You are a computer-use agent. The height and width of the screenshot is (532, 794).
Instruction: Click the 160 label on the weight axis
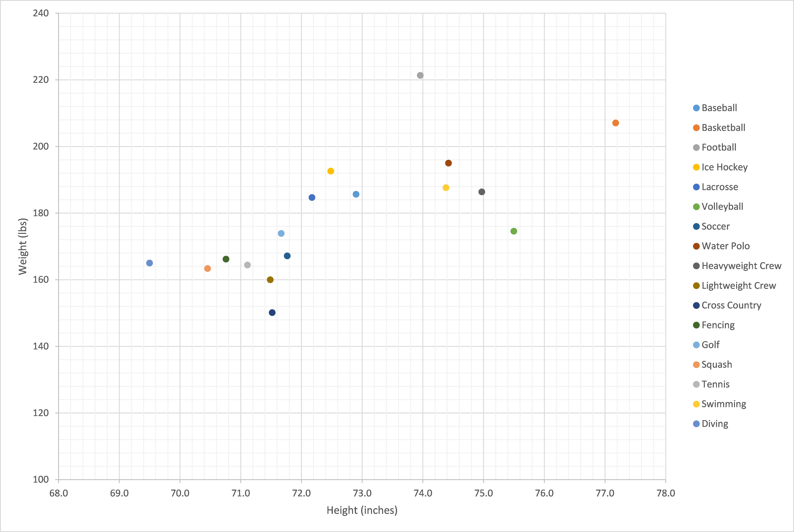[x=41, y=280]
